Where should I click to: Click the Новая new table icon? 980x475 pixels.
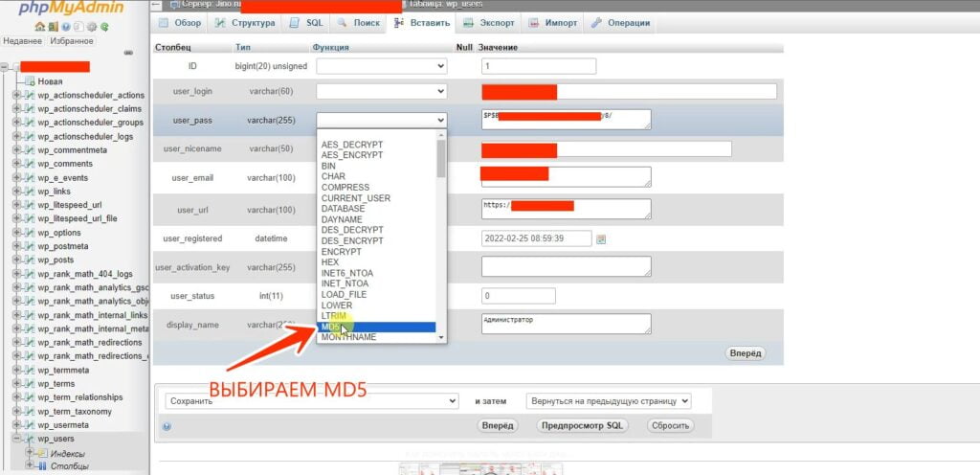30,81
